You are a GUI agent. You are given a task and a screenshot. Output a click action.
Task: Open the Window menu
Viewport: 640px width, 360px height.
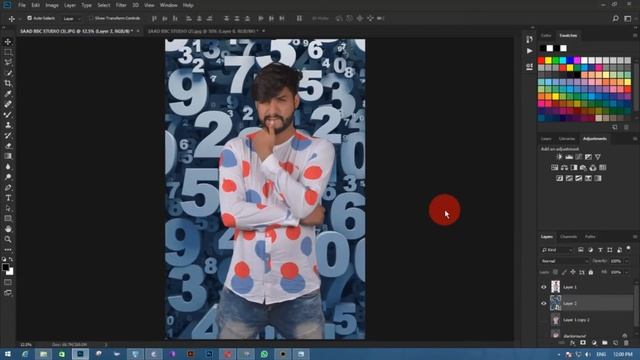[169, 5]
